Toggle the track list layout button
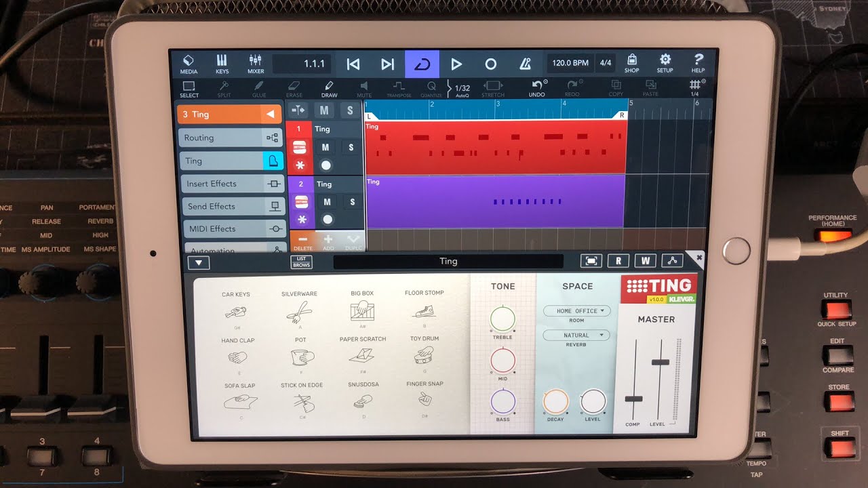 point(298,110)
